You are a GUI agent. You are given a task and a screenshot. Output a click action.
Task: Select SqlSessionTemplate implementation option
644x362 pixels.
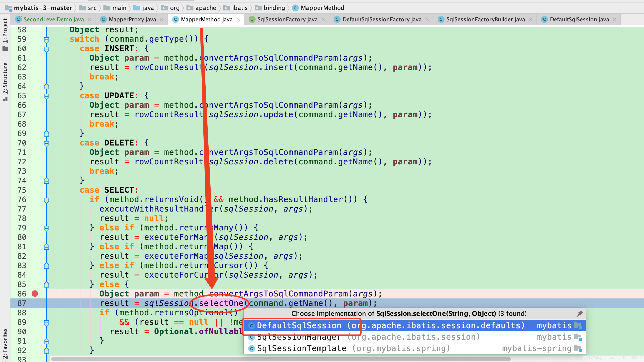[x=300, y=348]
